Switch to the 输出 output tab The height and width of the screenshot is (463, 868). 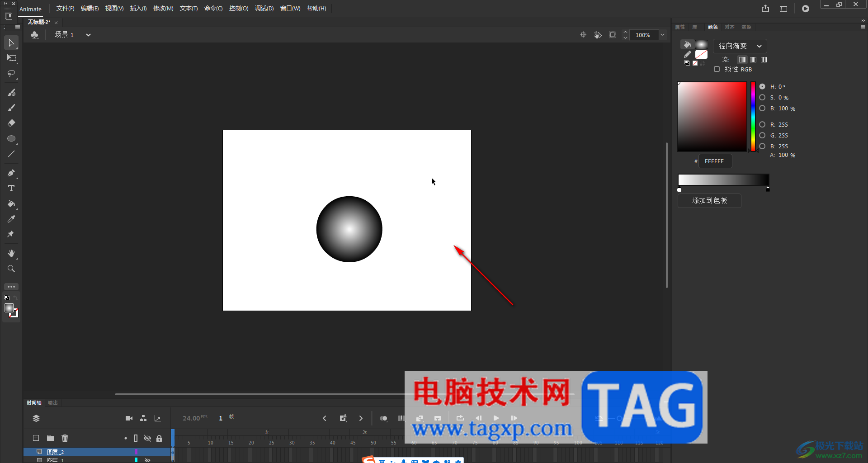(x=53, y=402)
